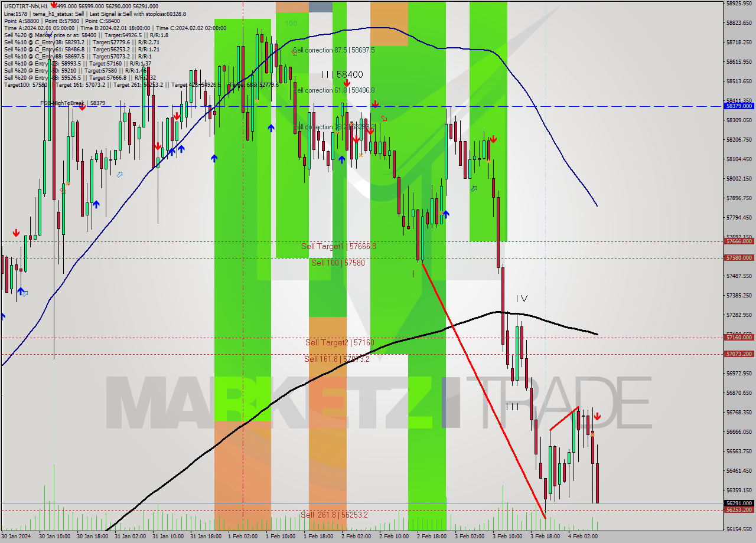Click the current price tag 56291.000
This screenshot has height=543, width=756.
(739, 503)
